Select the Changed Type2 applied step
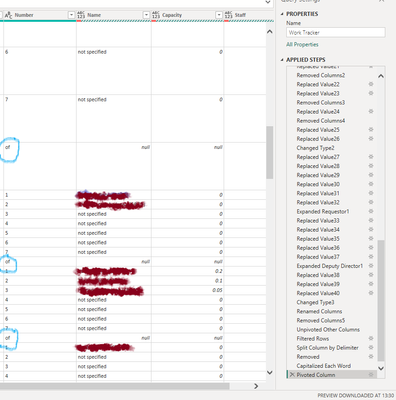The width and height of the screenshot is (396, 400). click(x=315, y=148)
